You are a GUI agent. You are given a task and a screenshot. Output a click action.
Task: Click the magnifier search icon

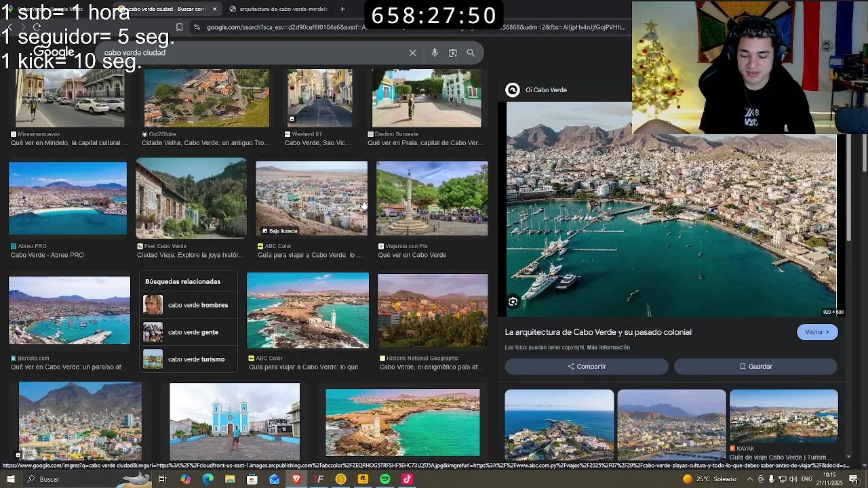471,53
